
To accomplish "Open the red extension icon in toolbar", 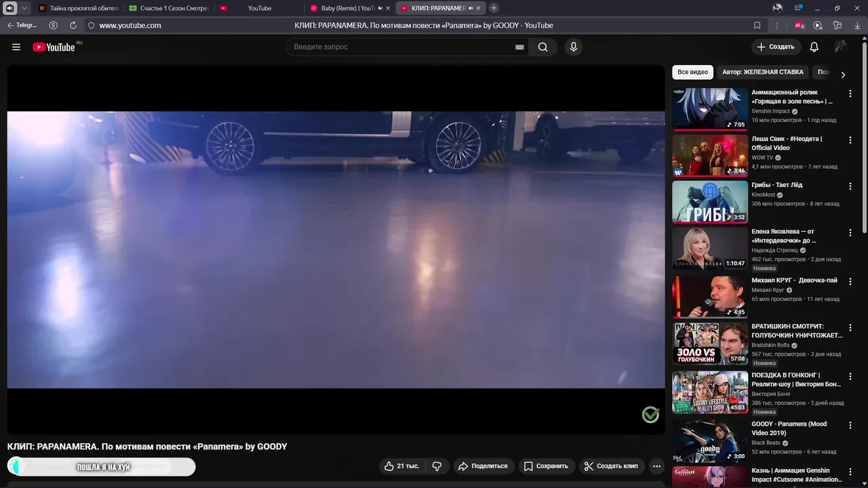I will tap(800, 25).
